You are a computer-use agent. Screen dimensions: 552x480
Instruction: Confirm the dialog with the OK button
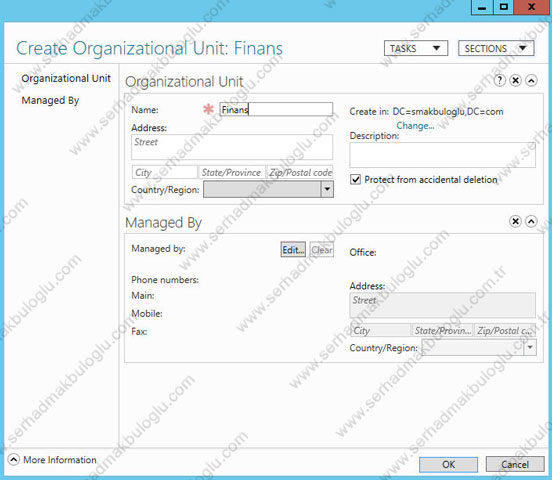click(448, 465)
